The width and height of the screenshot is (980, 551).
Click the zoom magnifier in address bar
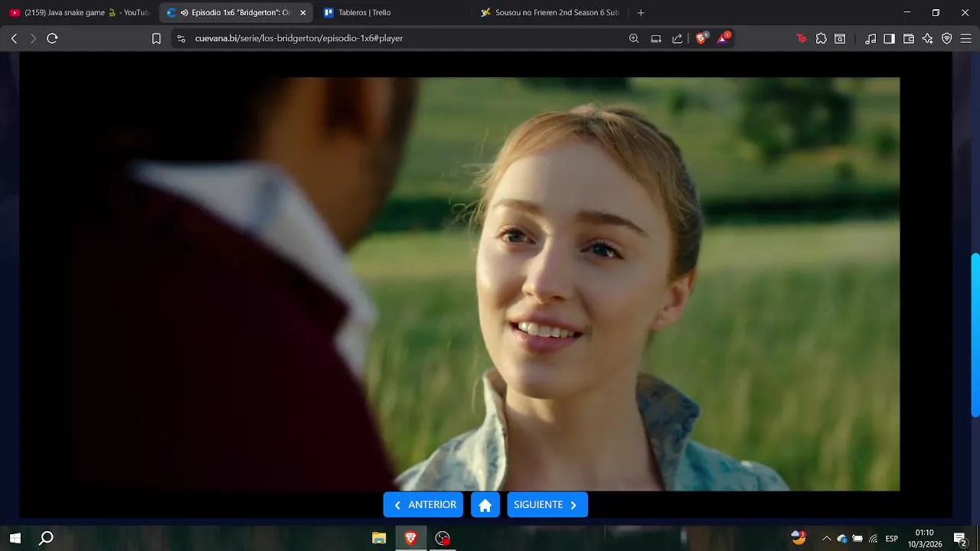(x=634, y=38)
